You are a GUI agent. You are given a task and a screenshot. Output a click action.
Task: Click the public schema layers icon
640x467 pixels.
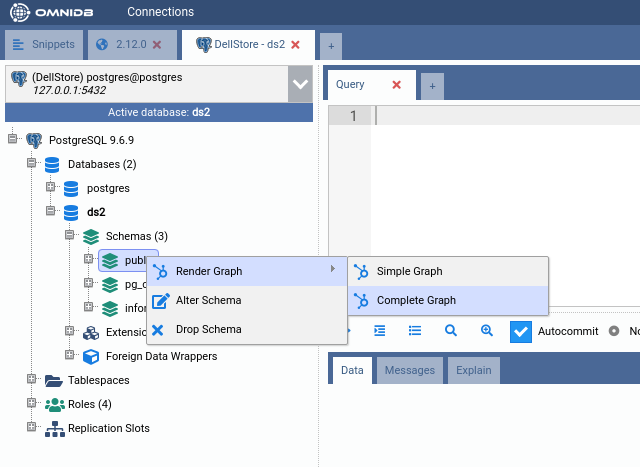(110, 261)
